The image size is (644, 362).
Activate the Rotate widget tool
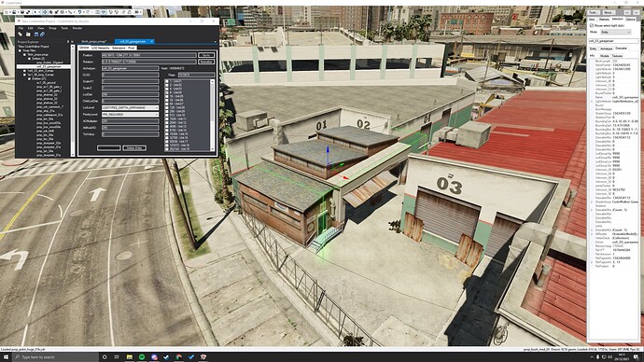tap(51, 12)
